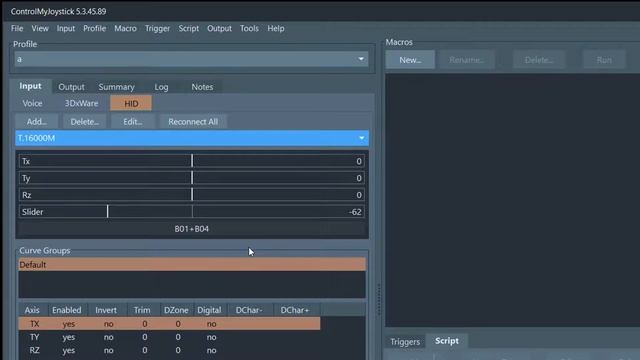Viewport: 640px width, 360px height.
Task: Click the Delete... macro button
Action: (x=539, y=60)
